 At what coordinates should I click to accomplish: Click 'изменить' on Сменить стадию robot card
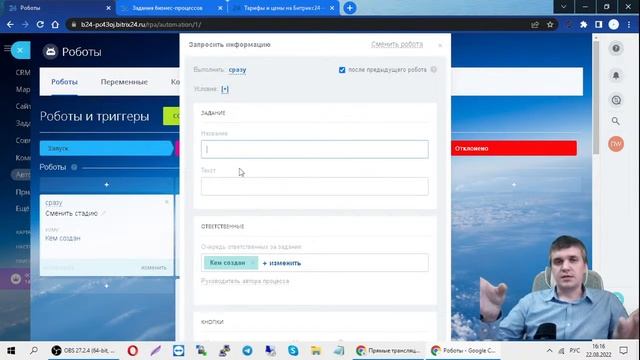[x=153, y=267]
